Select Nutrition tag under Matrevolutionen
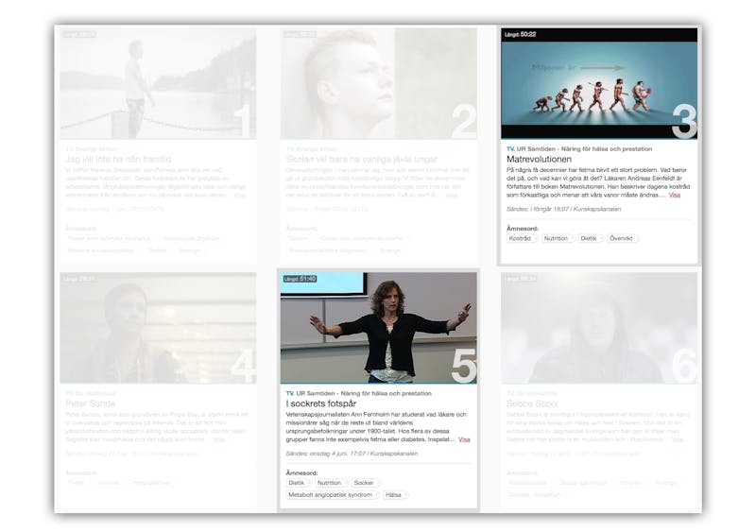The image size is (756, 532). [557, 238]
